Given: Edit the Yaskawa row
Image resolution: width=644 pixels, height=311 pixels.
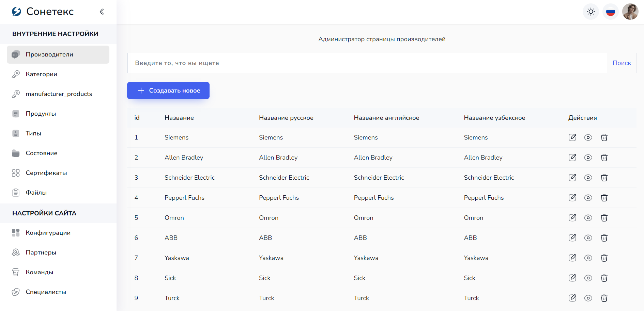Looking at the screenshot, I should [x=572, y=258].
